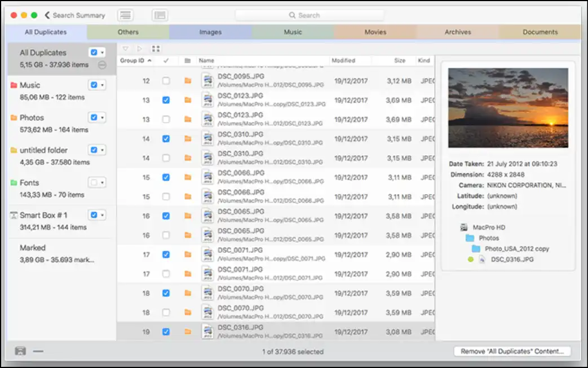Click the save icon at bottom left
Viewport: 588px width, 368px height.
(20, 351)
